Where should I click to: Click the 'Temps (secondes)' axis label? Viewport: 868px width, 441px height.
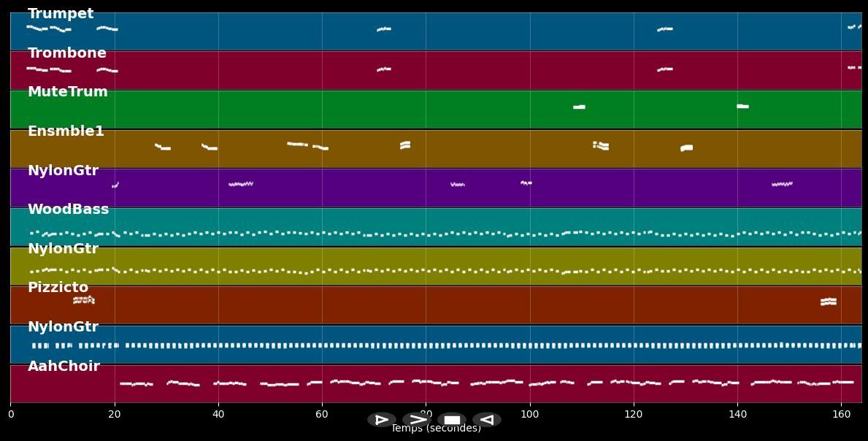point(436,429)
